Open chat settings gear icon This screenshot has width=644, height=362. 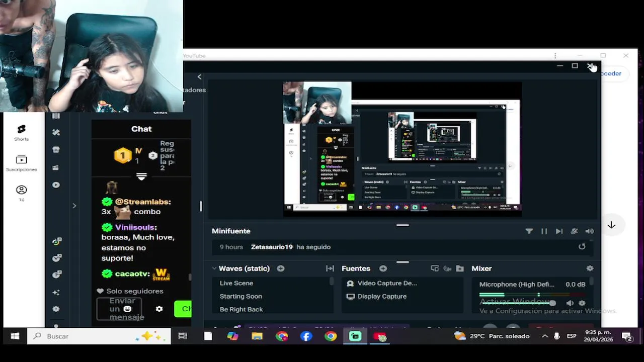tap(159, 309)
